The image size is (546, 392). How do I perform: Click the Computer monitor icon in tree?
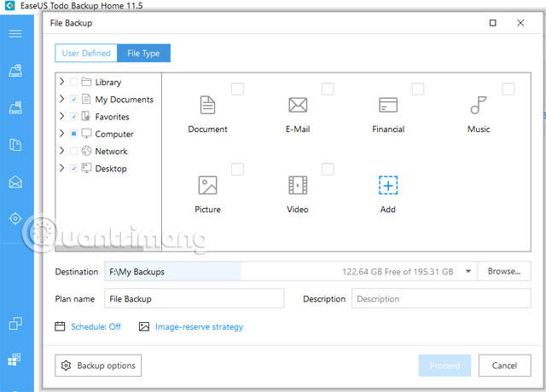(86, 134)
